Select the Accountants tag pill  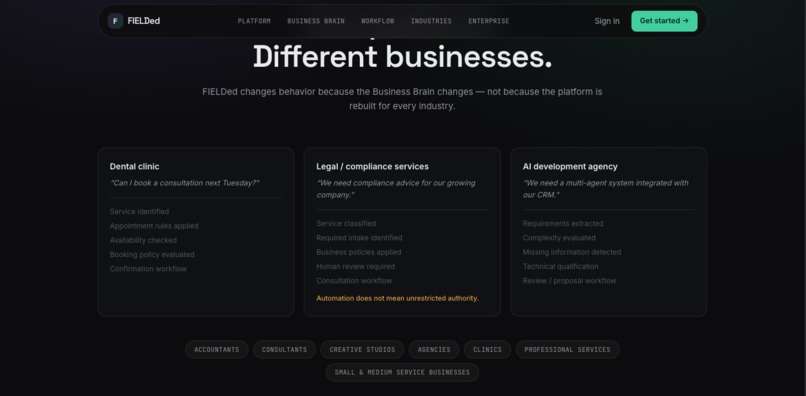[216, 350]
